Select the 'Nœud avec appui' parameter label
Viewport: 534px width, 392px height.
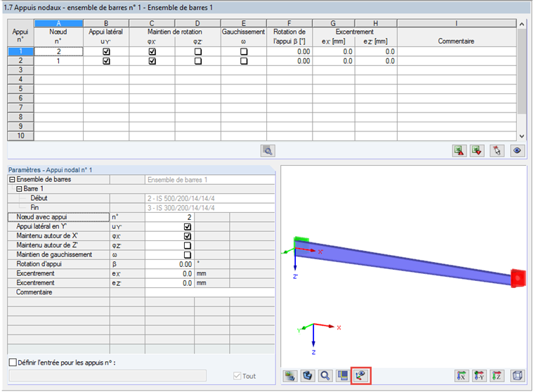tap(58, 217)
